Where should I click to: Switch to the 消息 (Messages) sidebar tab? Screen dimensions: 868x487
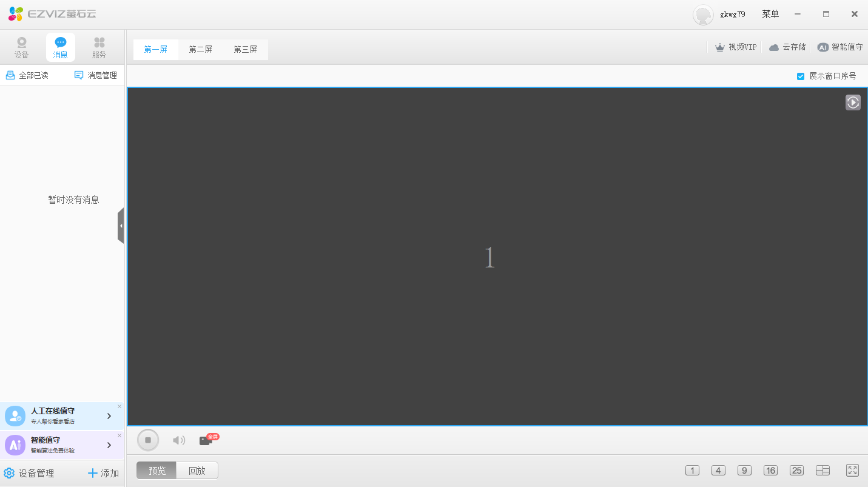(61, 47)
